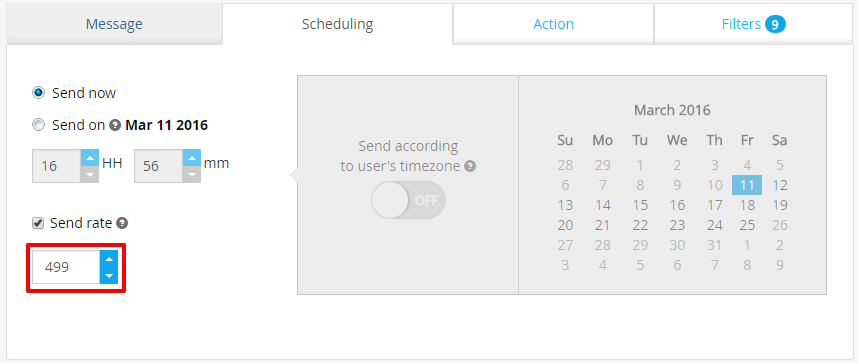Click the send rate field showing 499

(x=66, y=267)
